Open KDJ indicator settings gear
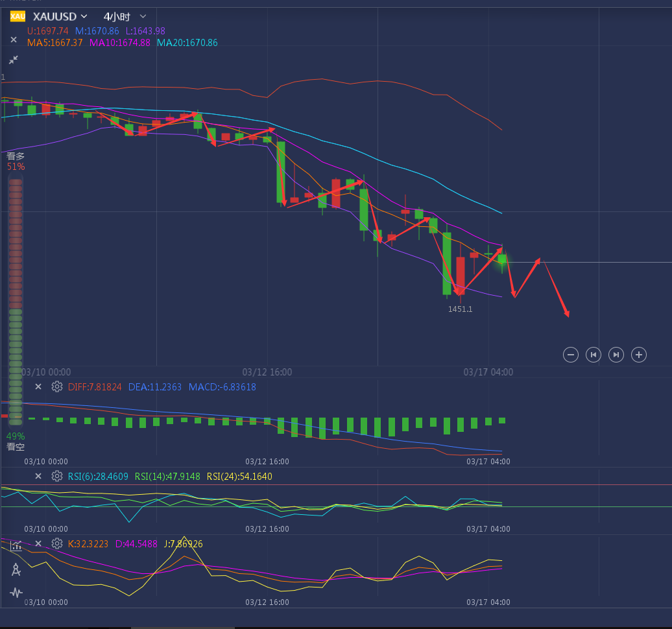Viewport: 672px width, 629px height. click(57, 543)
